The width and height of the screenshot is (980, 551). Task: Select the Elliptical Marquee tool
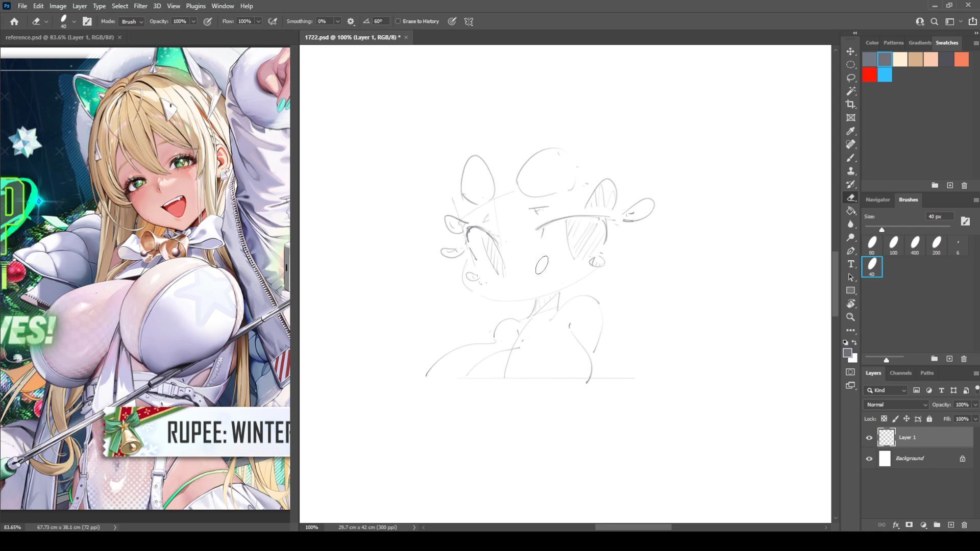[x=850, y=65]
